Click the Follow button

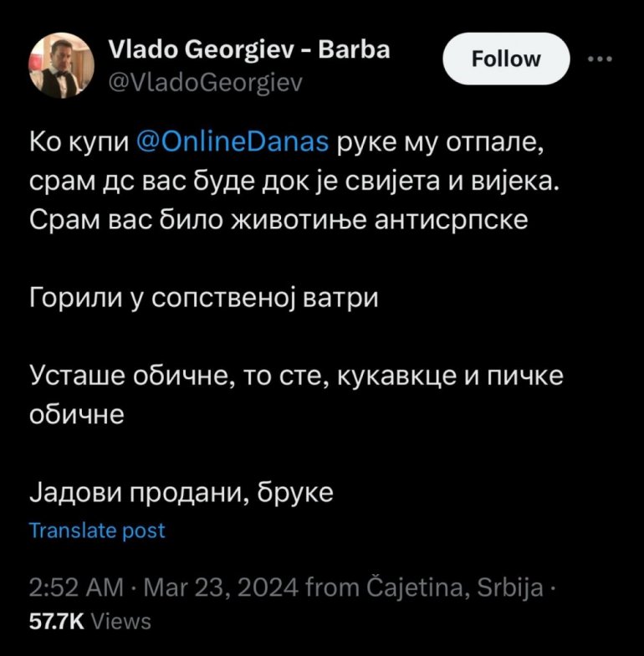(x=506, y=60)
